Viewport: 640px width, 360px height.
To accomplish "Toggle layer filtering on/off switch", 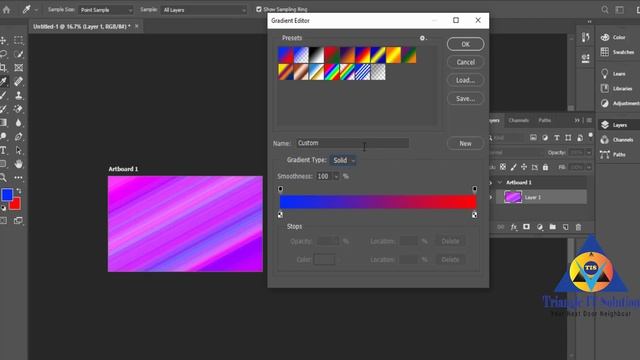I will click(590, 136).
